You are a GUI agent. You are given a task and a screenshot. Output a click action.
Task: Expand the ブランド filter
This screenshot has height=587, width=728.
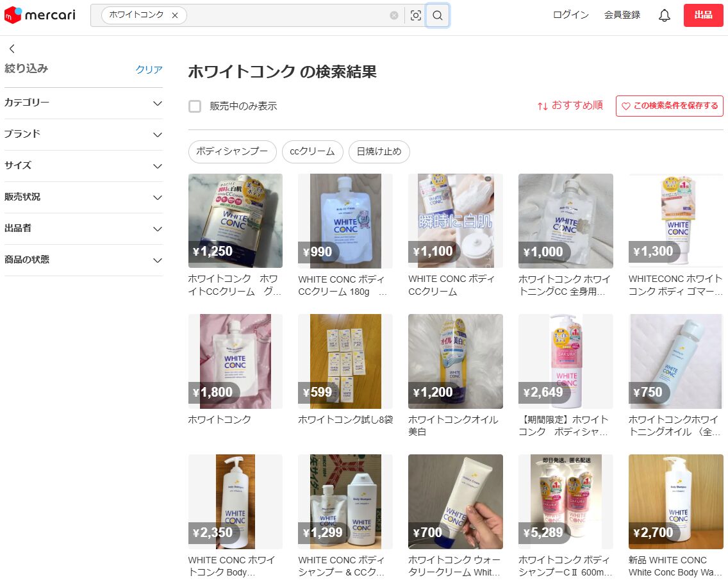pyautogui.click(x=83, y=134)
